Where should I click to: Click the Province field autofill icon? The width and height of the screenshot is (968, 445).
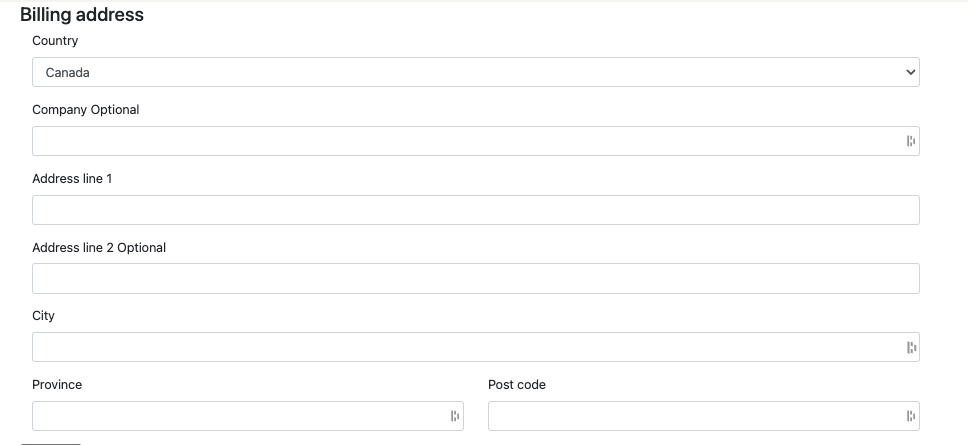tap(454, 416)
